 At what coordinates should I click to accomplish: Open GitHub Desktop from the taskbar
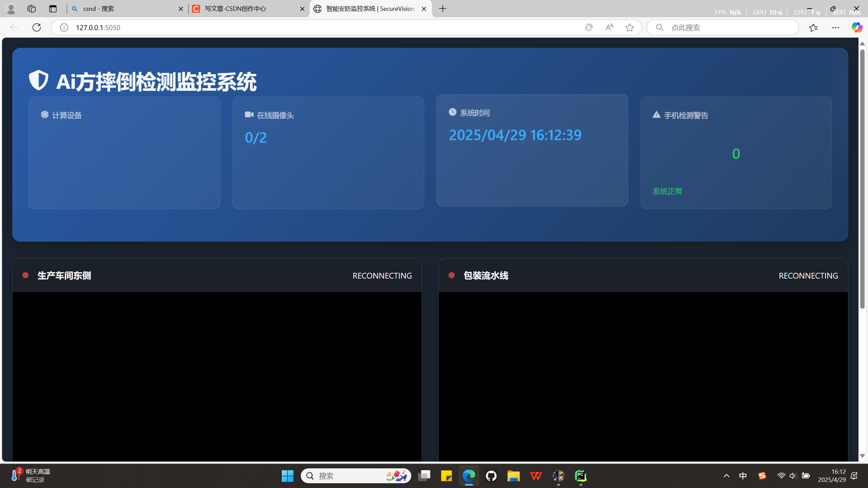(x=491, y=476)
